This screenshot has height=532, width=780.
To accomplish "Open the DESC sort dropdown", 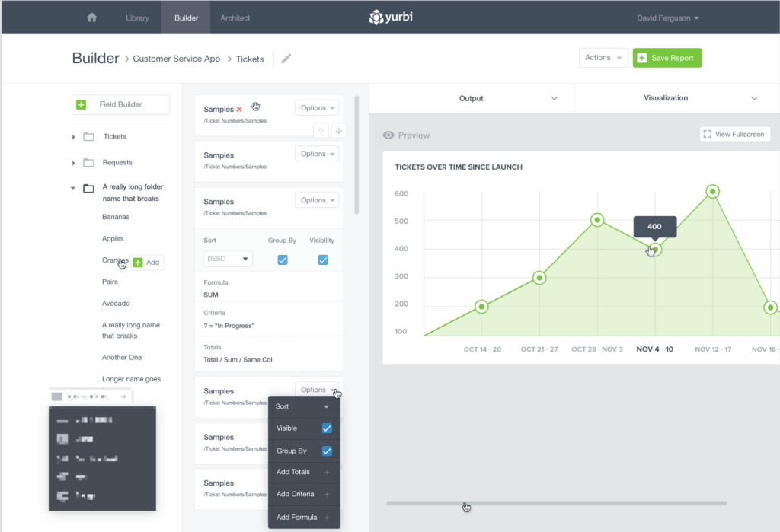I will pos(228,259).
